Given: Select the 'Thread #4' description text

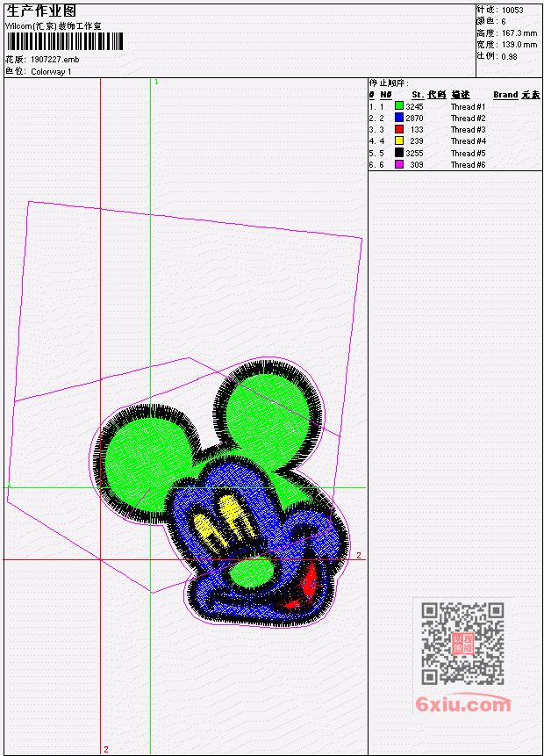Looking at the screenshot, I should [468, 141].
